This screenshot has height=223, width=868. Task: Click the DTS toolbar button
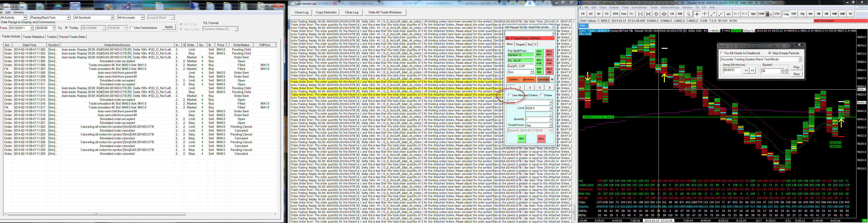click(x=616, y=14)
